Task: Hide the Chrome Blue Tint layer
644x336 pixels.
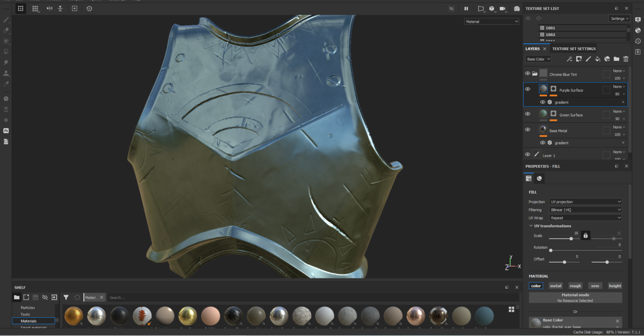Action: click(x=528, y=73)
